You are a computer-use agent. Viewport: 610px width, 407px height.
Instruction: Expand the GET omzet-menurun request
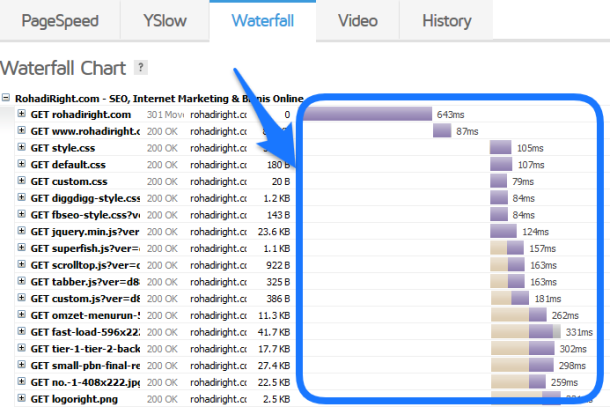[21, 314]
